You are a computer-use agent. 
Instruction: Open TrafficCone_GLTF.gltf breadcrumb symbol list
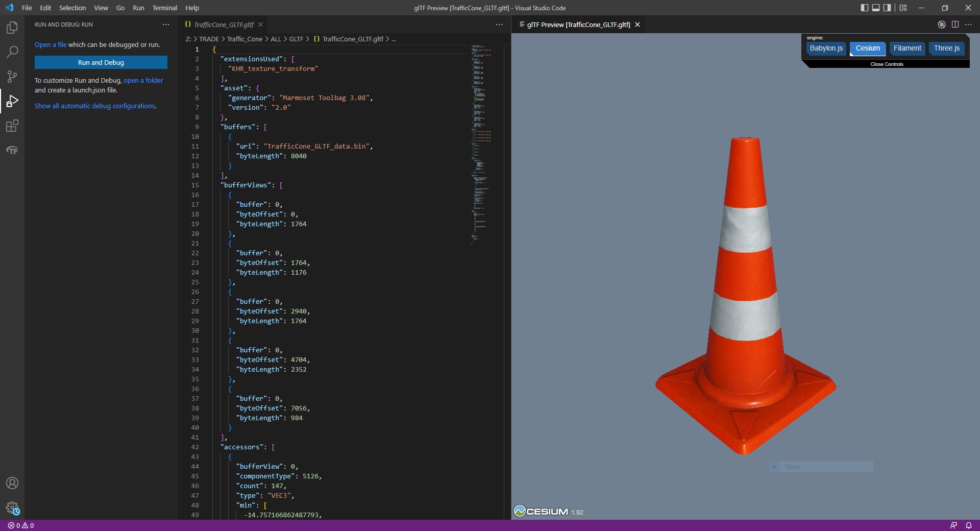[353, 39]
